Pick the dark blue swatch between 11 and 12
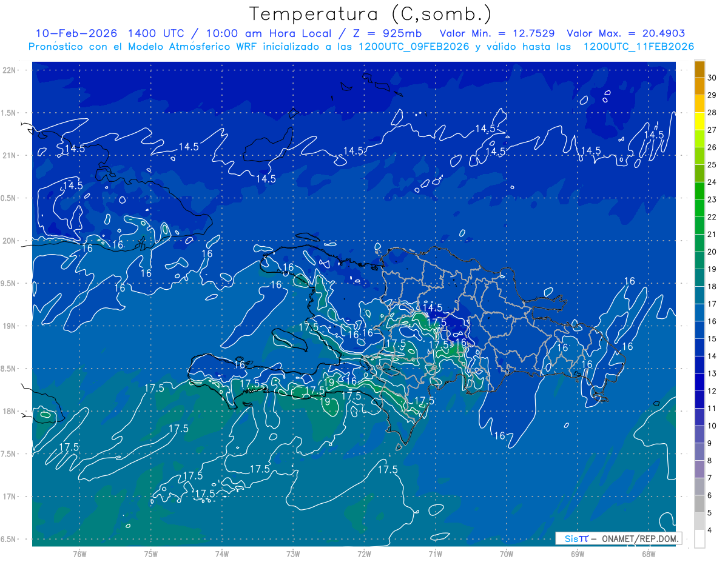This screenshot has width=728, height=562. (699, 400)
